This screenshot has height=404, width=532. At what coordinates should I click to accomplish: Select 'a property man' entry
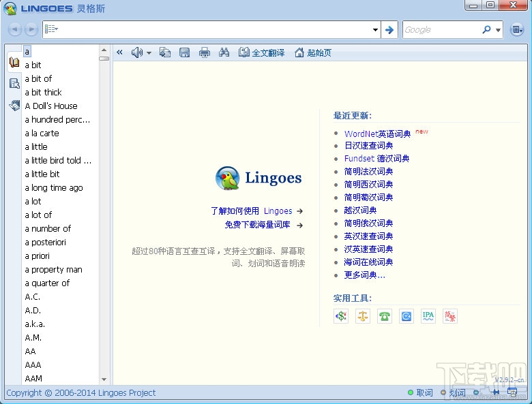tap(53, 269)
